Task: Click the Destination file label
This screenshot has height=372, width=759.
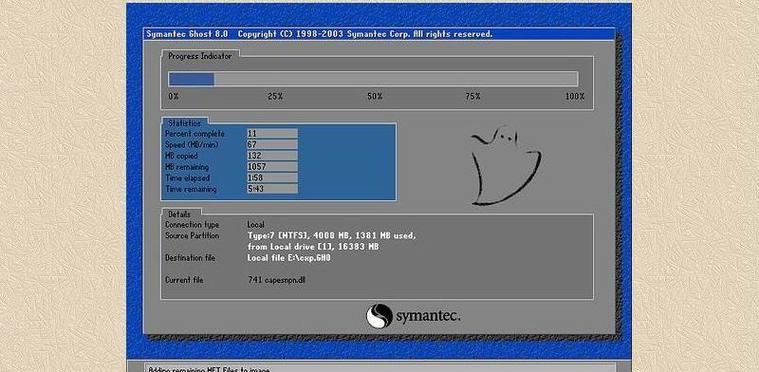Action: [x=190, y=258]
